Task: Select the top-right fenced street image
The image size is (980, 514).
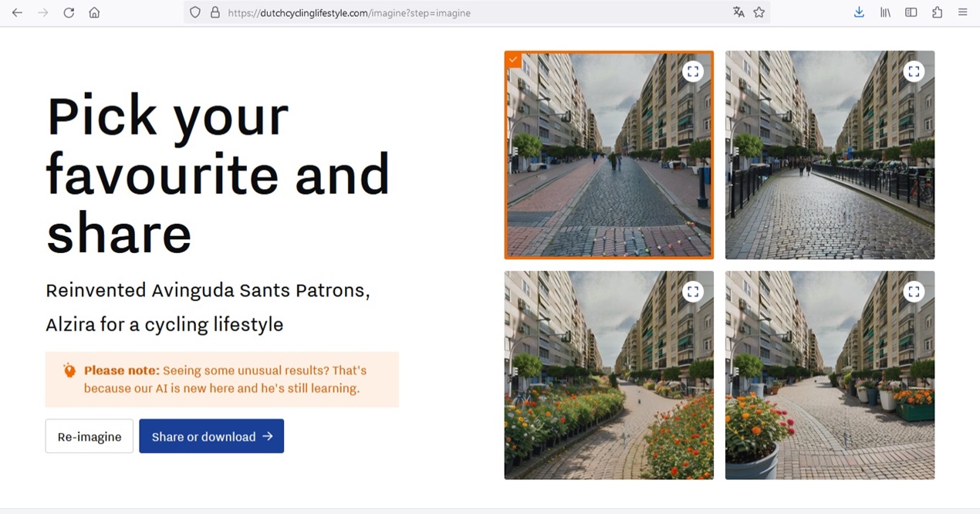Action: (830, 170)
